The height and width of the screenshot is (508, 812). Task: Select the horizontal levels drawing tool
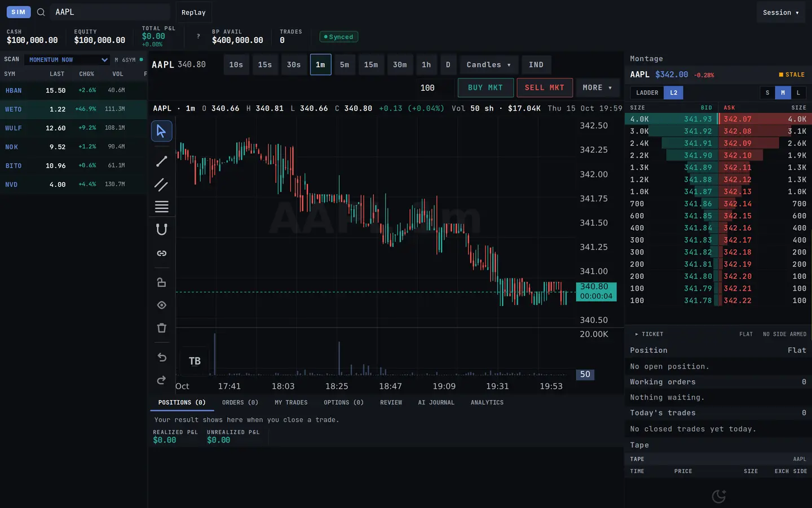[161, 207]
